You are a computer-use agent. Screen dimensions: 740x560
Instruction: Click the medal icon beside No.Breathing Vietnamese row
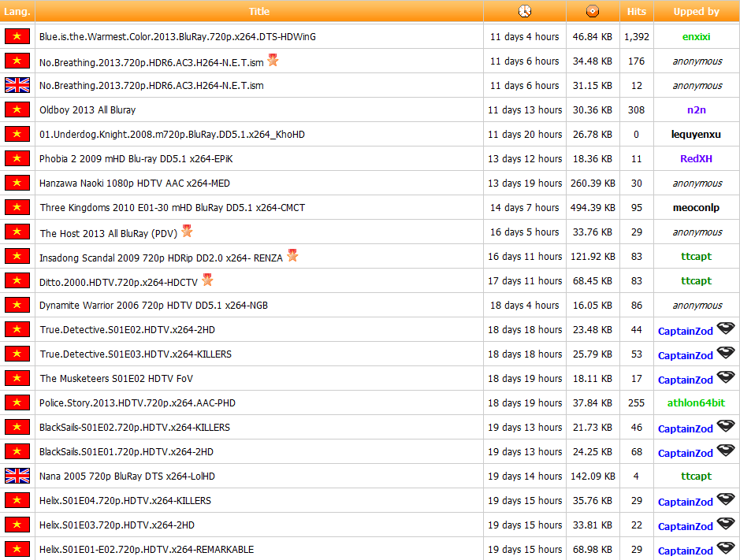tap(273, 60)
